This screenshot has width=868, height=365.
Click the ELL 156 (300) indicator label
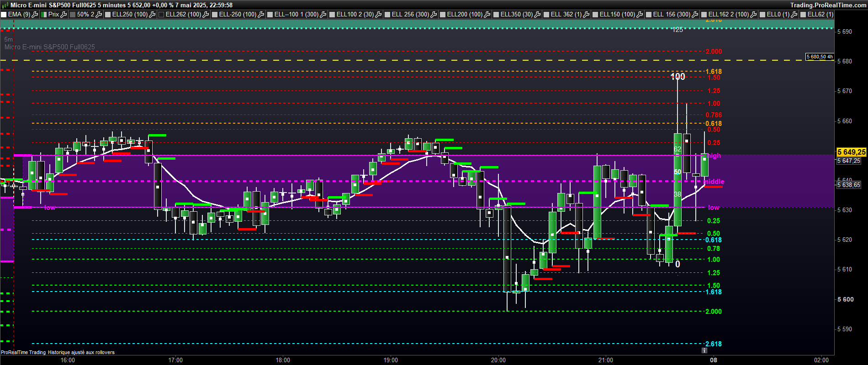click(x=672, y=14)
